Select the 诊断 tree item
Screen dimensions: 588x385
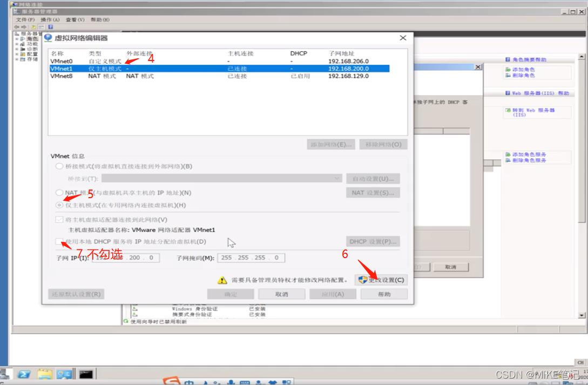32,49
